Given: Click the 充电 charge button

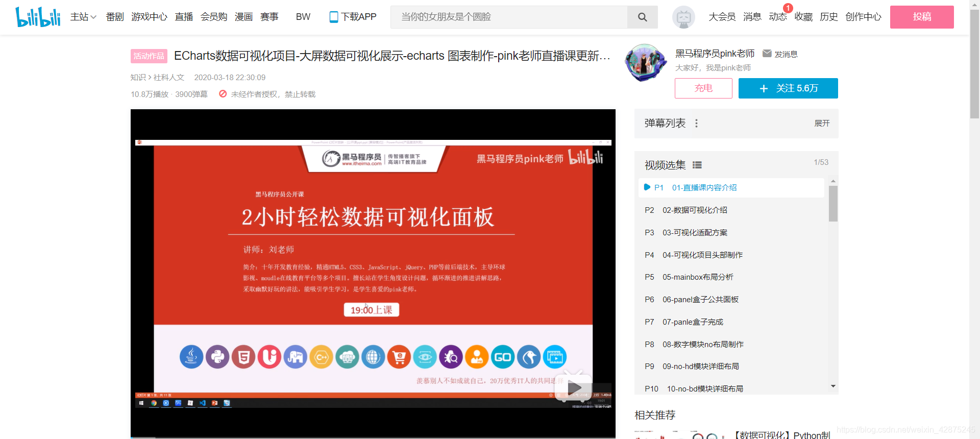Looking at the screenshot, I should point(703,88).
